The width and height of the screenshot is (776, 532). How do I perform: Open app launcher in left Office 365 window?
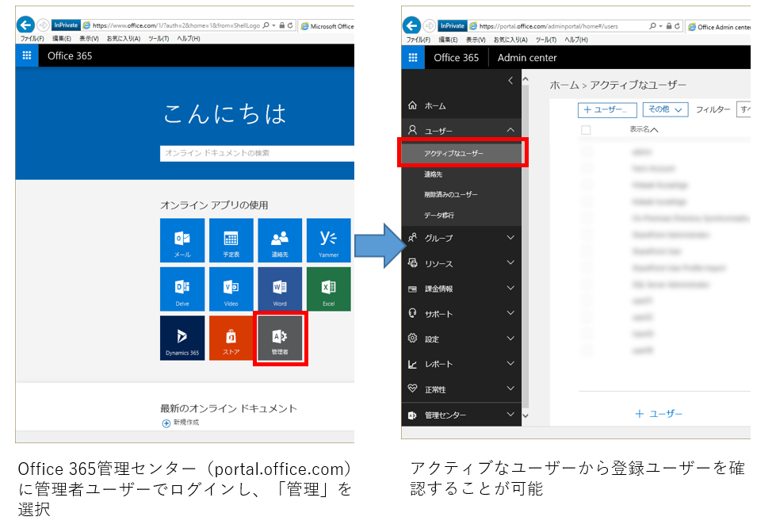[x=27, y=55]
